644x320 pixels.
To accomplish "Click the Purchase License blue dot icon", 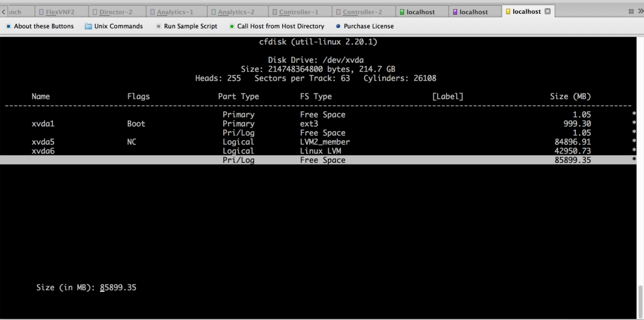I will click(x=338, y=26).
